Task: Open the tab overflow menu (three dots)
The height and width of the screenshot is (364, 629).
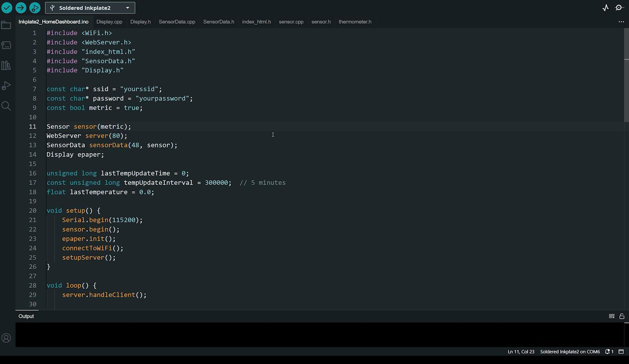Action: (x=621, y=22)
